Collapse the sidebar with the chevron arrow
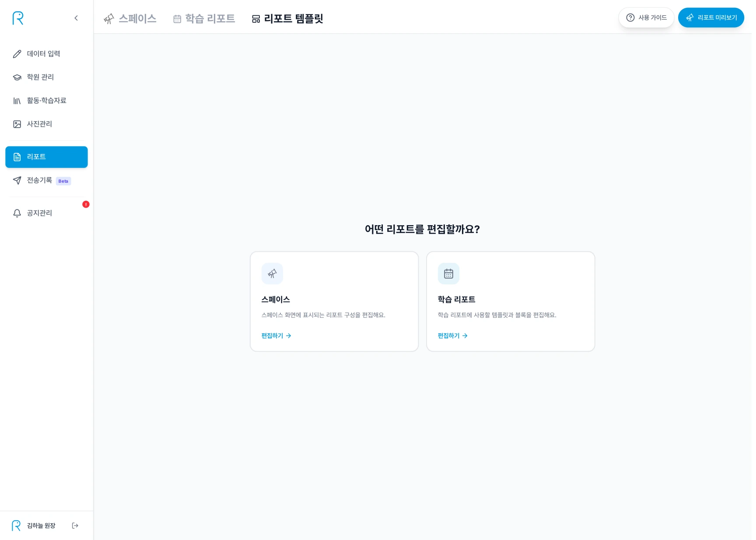The width and height of the screenshot is (756, 540). [76, 18]
